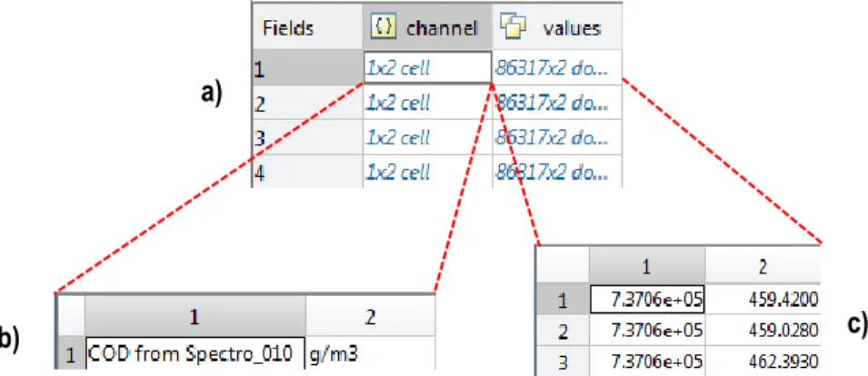The image size is (868, 376).
Task: Open the 86317x2 double in row 3
Action: [557, 136]
